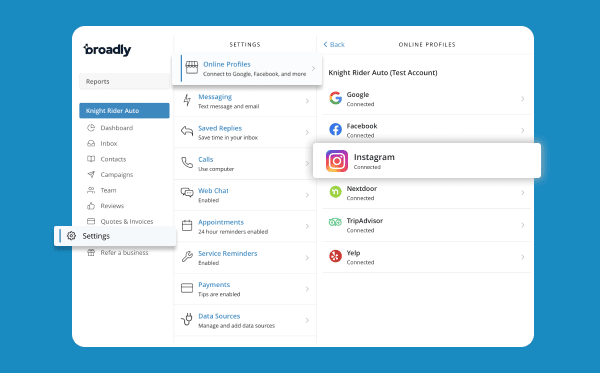Open the Messaging settings title
600x373 pixels.
point(215,97)
